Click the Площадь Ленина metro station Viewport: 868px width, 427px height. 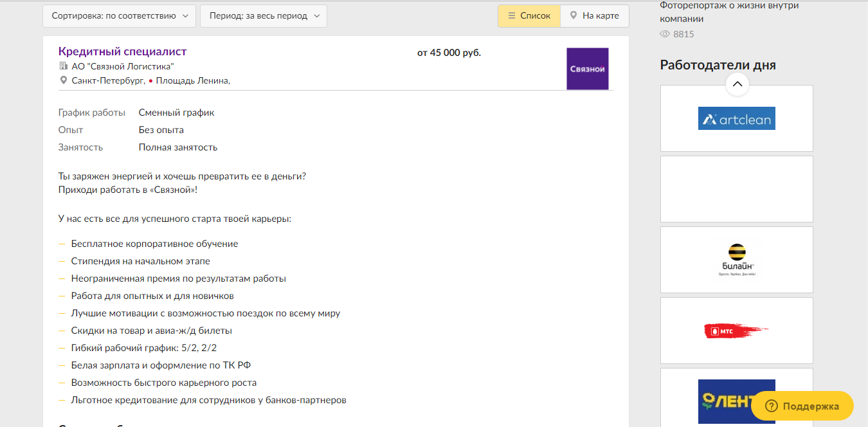[193, 80]
